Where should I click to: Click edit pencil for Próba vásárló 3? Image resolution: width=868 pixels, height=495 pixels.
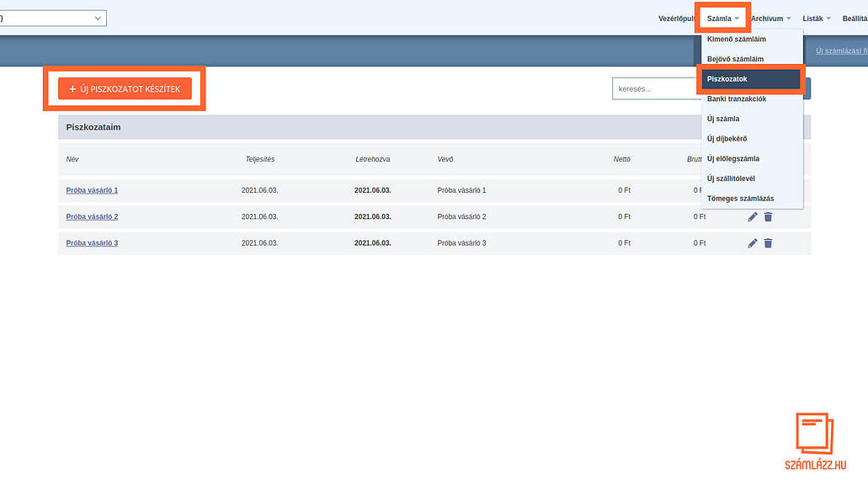coord(753,243)
